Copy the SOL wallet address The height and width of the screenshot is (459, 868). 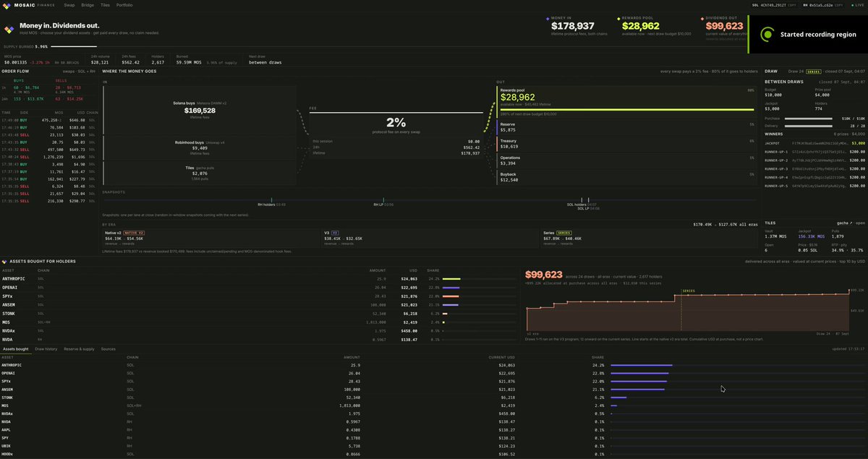click(x=792, y=5)
